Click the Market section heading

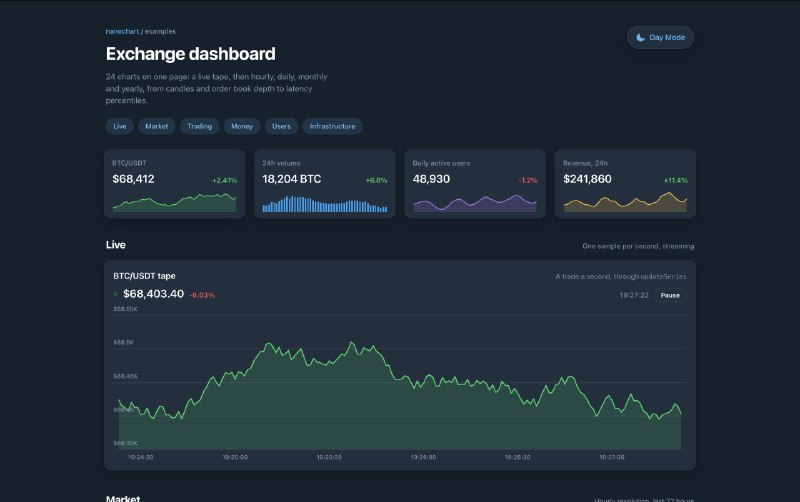click(123, 498)
